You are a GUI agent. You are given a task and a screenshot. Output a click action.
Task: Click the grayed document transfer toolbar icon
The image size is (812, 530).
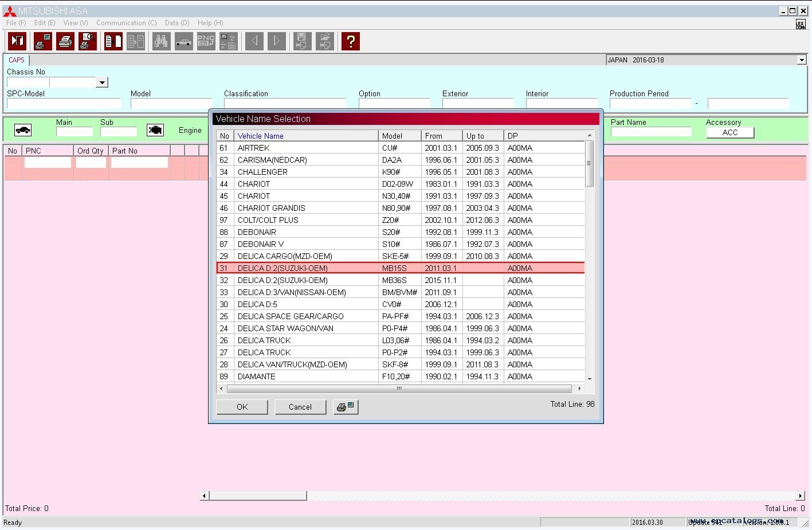point(136,41)
